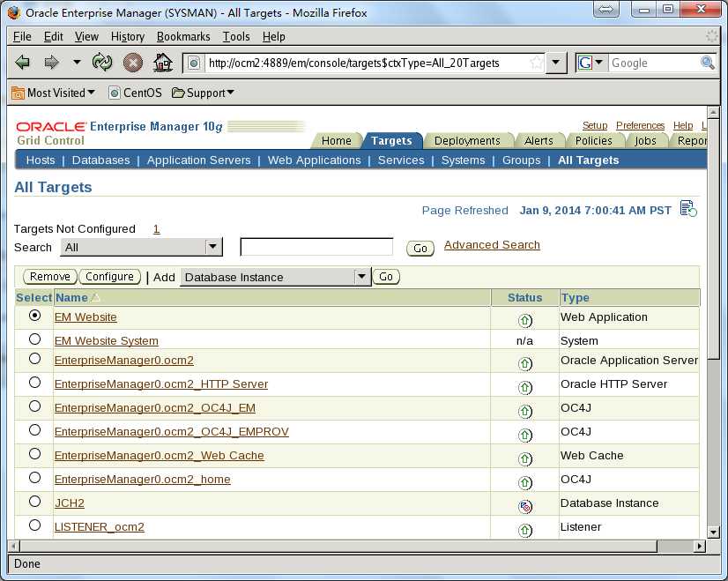
Task: Switch to the Deployments tab
Action: coord(467,141)
